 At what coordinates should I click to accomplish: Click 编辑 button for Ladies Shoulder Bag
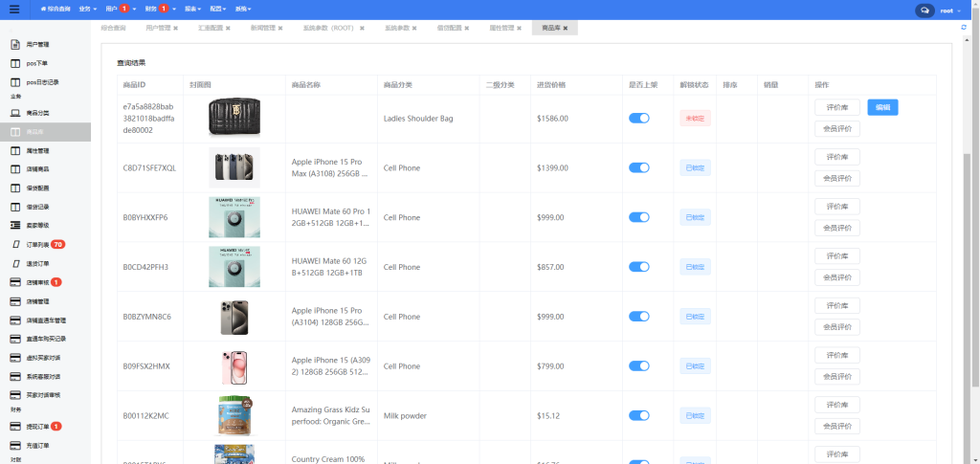click(x=882, y=107)
